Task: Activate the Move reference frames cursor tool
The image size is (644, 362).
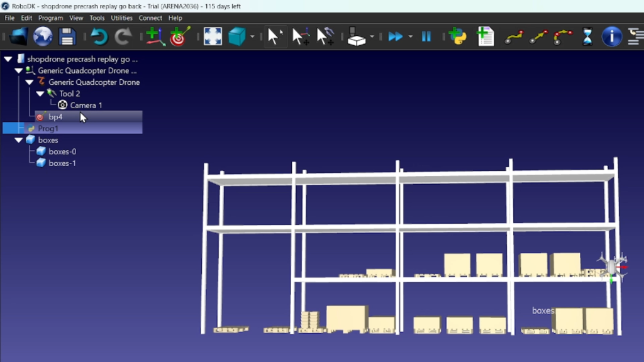Action: [301, 36]
